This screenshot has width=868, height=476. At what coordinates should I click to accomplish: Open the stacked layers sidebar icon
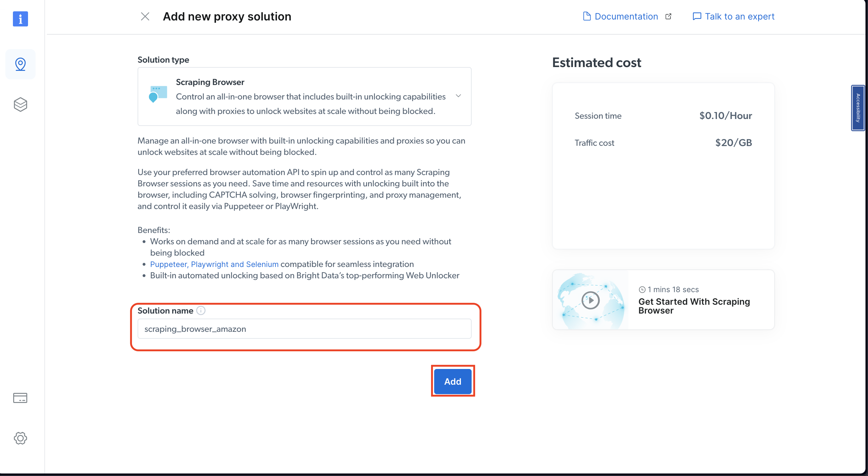pos(20,105)
